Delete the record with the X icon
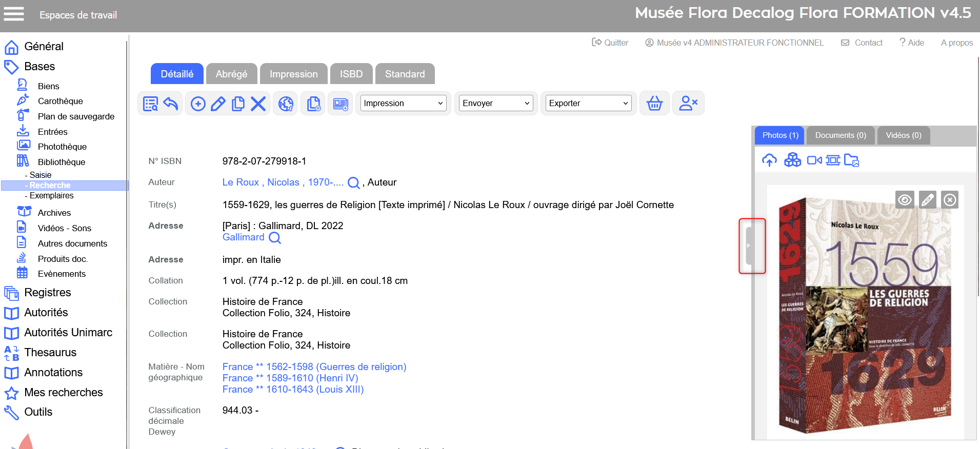 click(x=258, y=104)
